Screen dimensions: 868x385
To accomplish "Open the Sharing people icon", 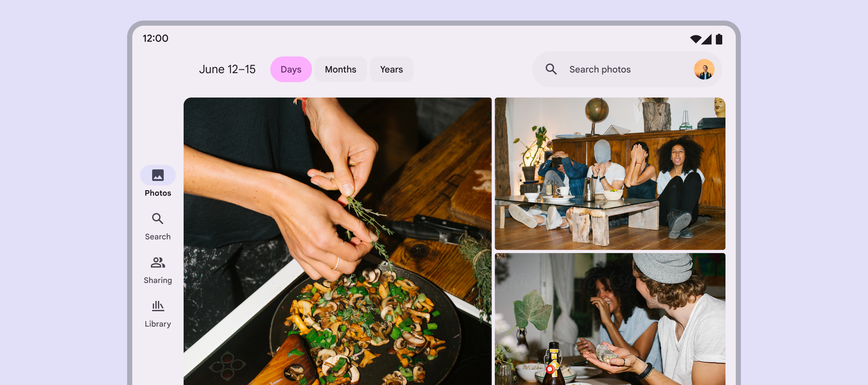I will 158,262.
